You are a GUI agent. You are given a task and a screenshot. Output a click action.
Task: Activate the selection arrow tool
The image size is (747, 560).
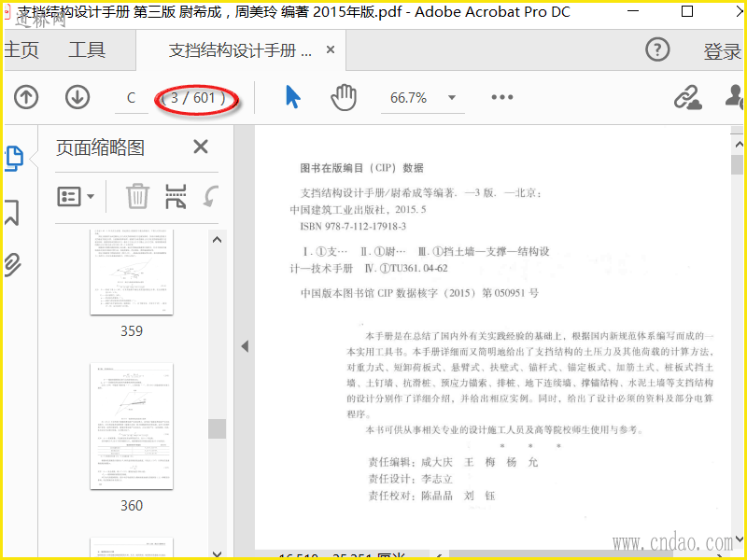click(292, 97)
